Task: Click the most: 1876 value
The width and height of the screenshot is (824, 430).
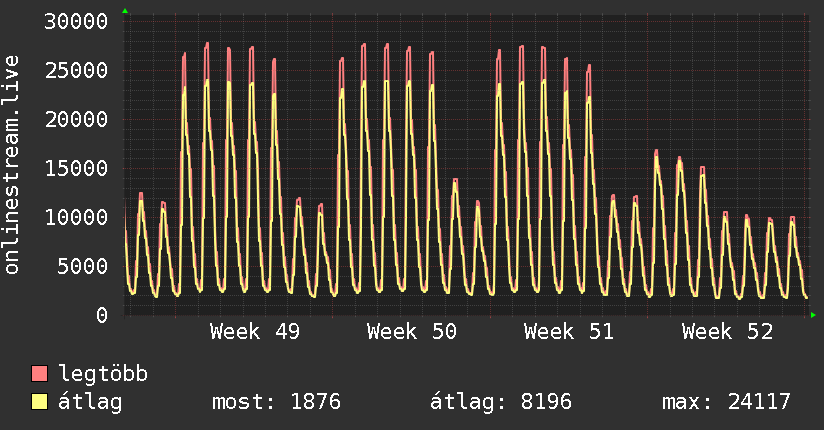Action: pyautogui.click(x=276, y=402)
